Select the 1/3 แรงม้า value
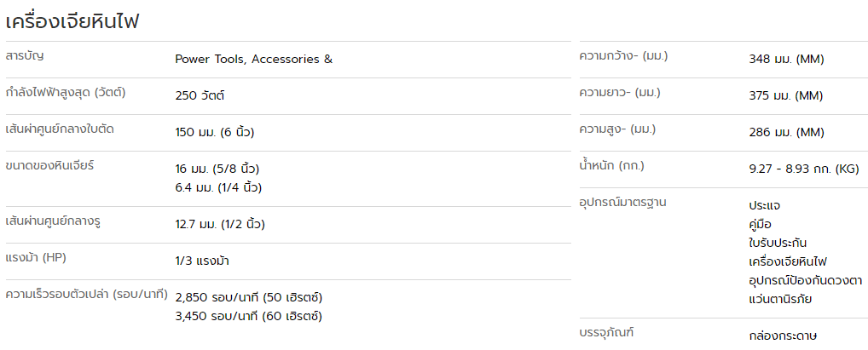Screen dimensions: 868x350 [x=202, y=261]
